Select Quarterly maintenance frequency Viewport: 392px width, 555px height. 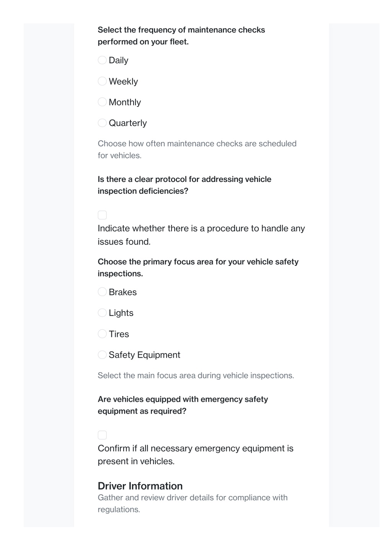click(102, 123)
